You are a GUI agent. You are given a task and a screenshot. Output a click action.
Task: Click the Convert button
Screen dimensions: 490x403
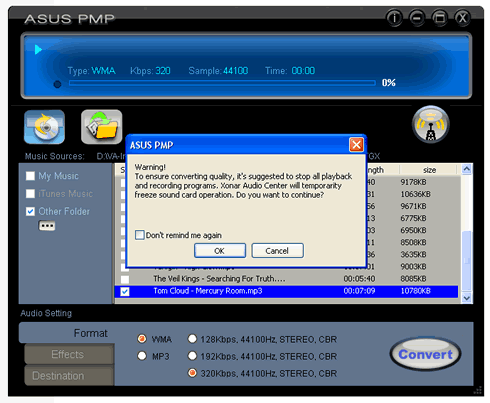426,354
